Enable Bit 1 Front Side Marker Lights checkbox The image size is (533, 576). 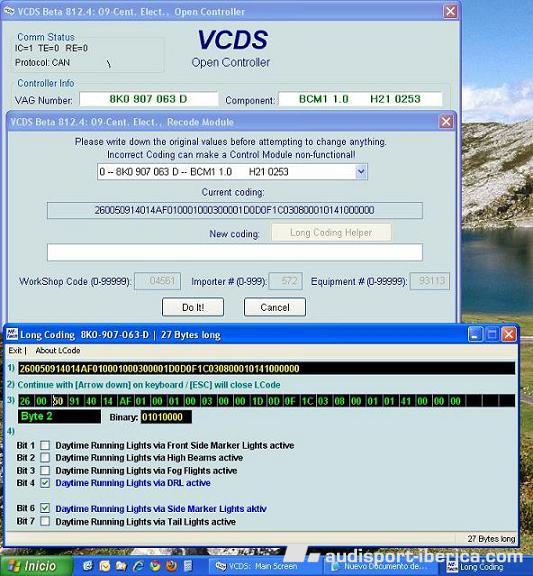click(x=45, y=446)
